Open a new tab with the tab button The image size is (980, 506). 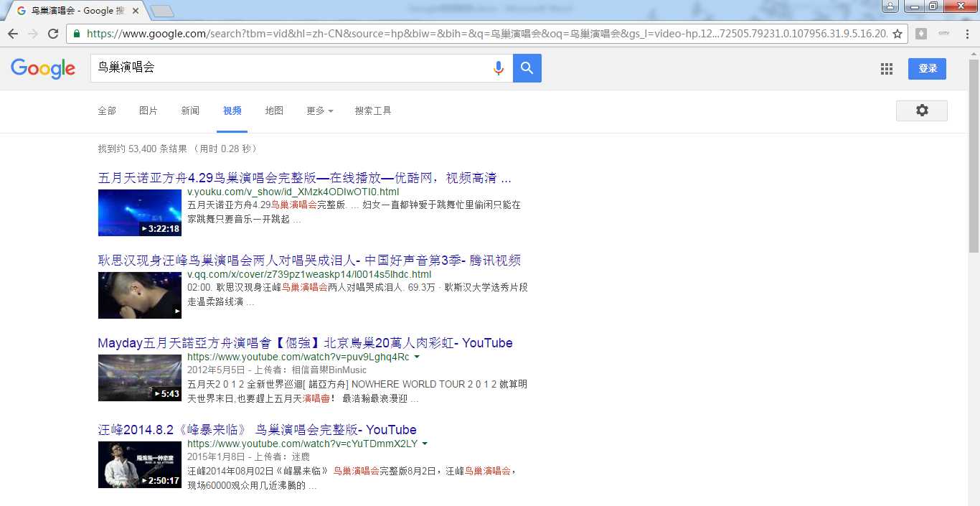tap(163, 11)
